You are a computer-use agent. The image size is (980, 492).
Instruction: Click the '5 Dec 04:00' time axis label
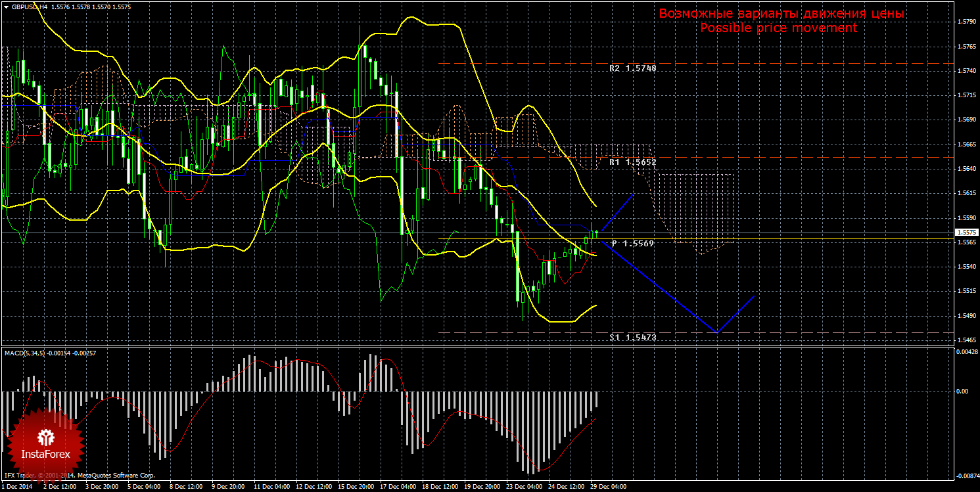[x=143, y=487]
